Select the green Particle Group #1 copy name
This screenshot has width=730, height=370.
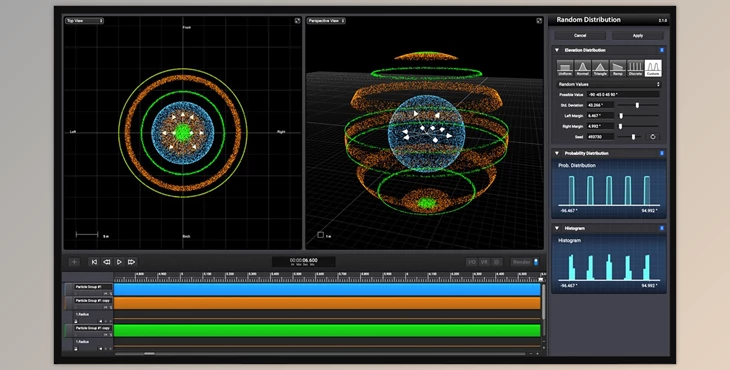point(93,328)
